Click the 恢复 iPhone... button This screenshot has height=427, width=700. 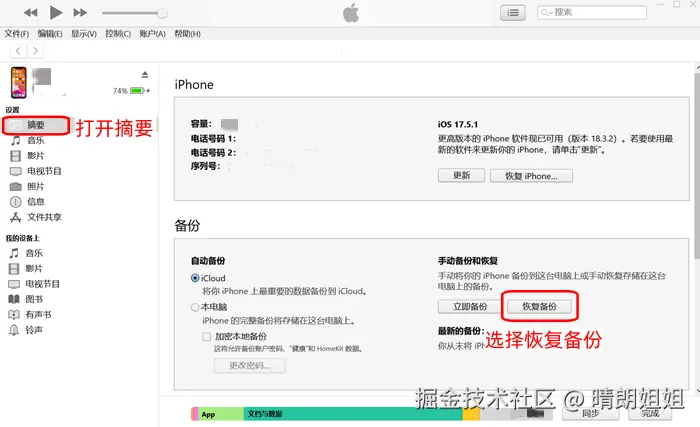531,176
